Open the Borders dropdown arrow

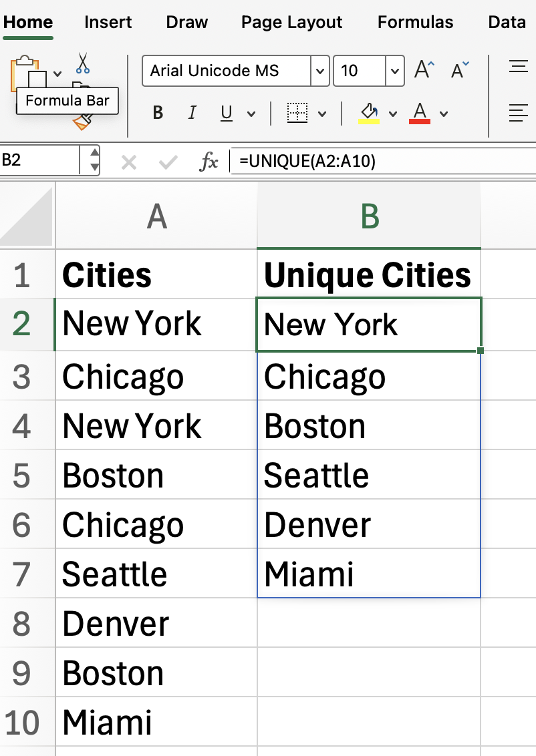322,114
